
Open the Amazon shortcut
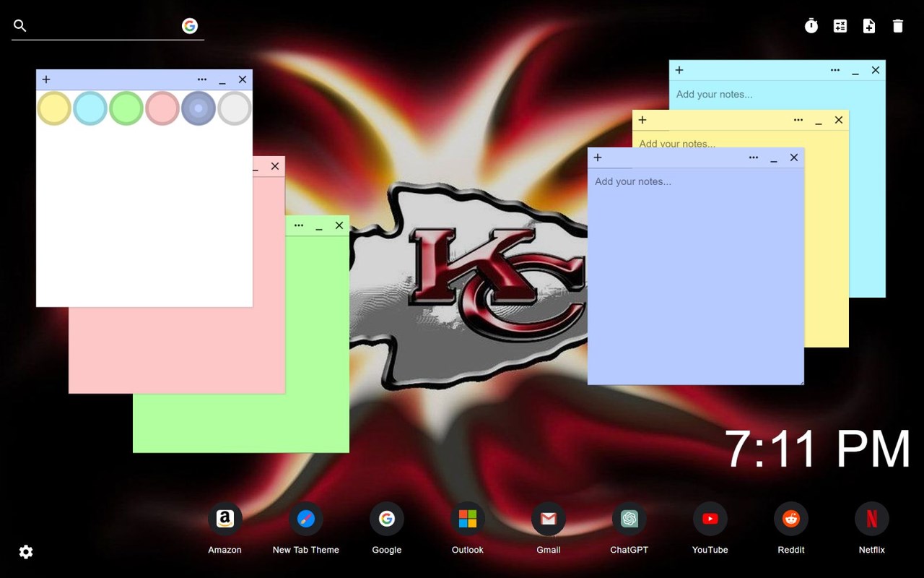coord(225,519)
